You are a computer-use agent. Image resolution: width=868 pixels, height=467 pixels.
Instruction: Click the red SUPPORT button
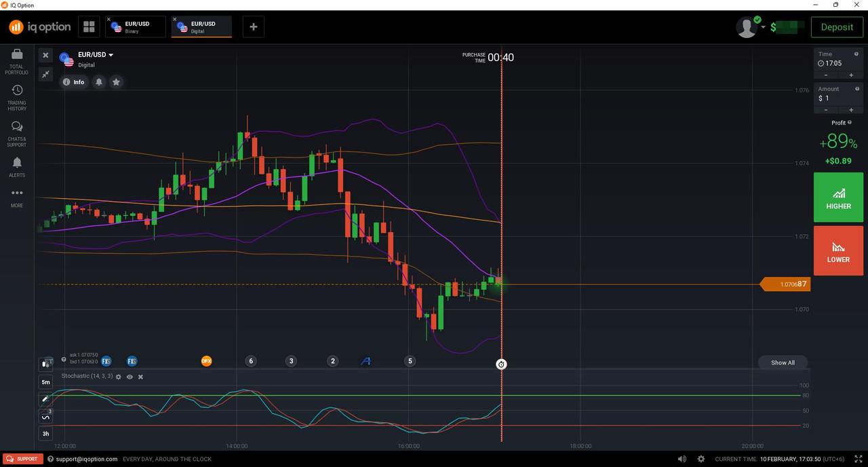point(22,459)
